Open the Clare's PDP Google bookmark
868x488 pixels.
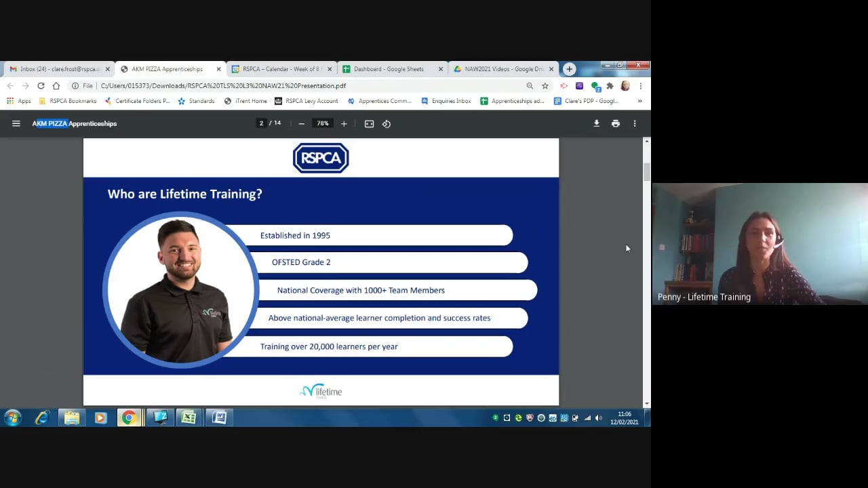click(587, 101)
